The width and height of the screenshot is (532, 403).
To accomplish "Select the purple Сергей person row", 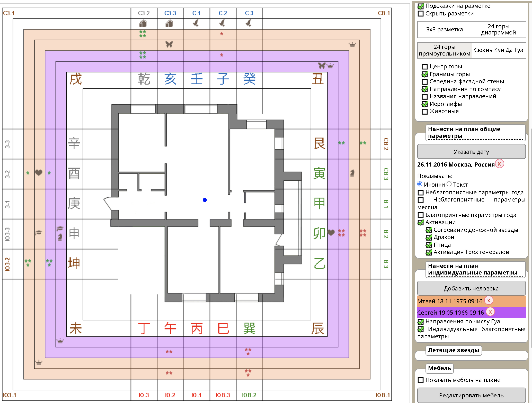I will 471,312.
